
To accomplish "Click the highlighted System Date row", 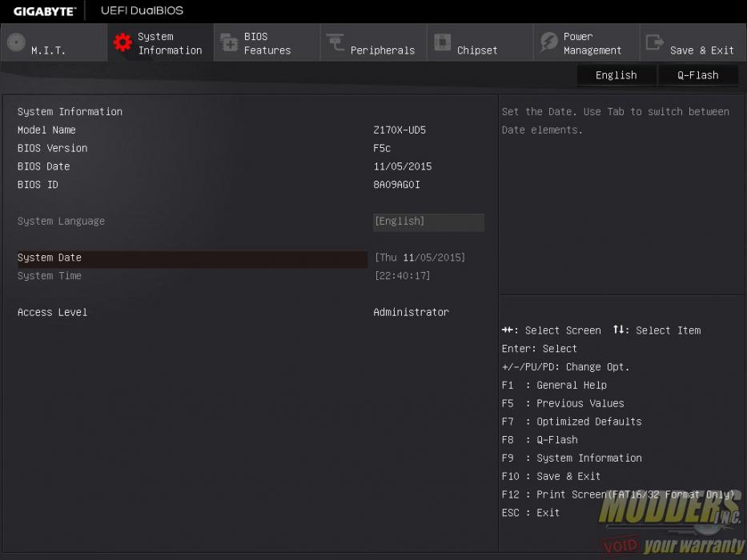I will click(192, 257).
